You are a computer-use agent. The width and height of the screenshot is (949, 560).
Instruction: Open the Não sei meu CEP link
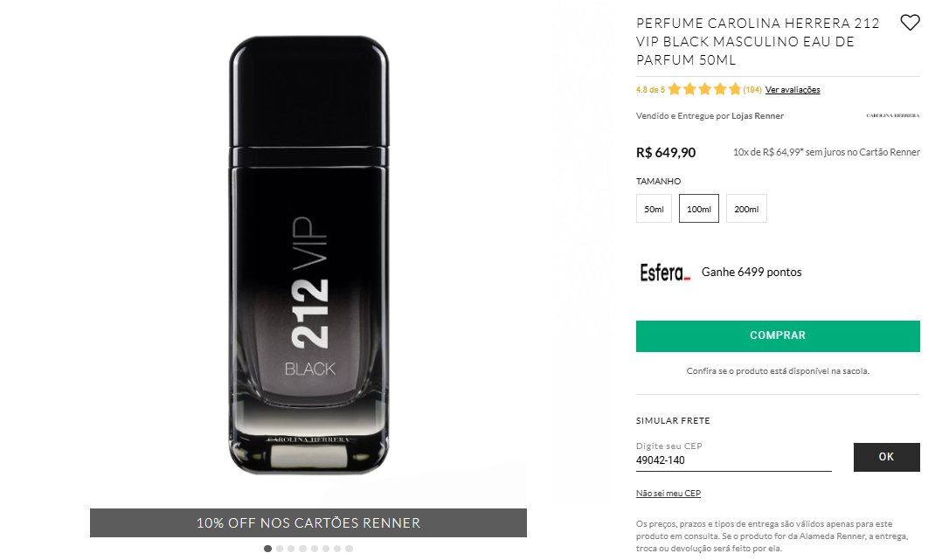[668, 494]
